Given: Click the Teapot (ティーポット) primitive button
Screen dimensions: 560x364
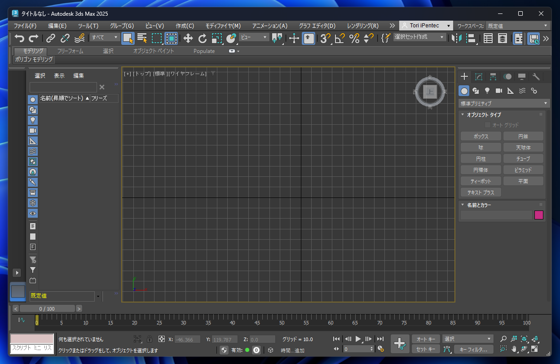Looking at the screenshot, I should [481, 181].
